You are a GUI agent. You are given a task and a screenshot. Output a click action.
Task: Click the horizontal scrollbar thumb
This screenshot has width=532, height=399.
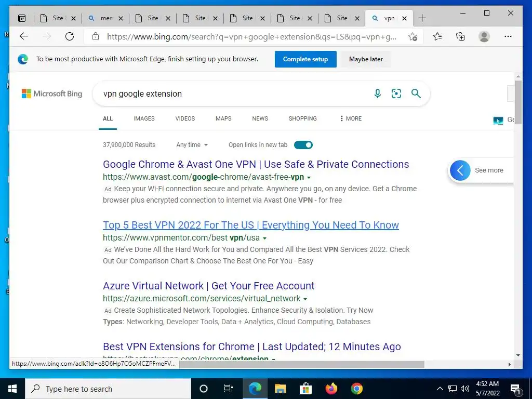point(302,364)
